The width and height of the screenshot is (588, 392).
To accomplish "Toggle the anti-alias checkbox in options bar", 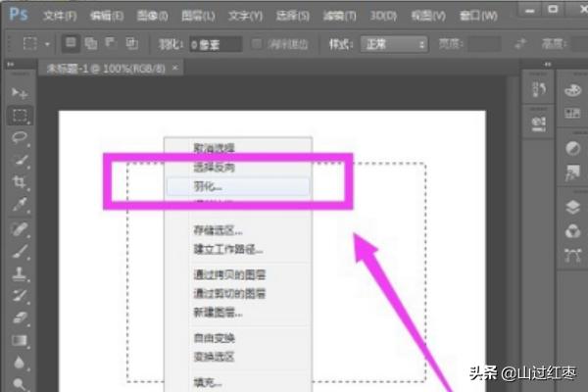I will [x=257, y=45].
